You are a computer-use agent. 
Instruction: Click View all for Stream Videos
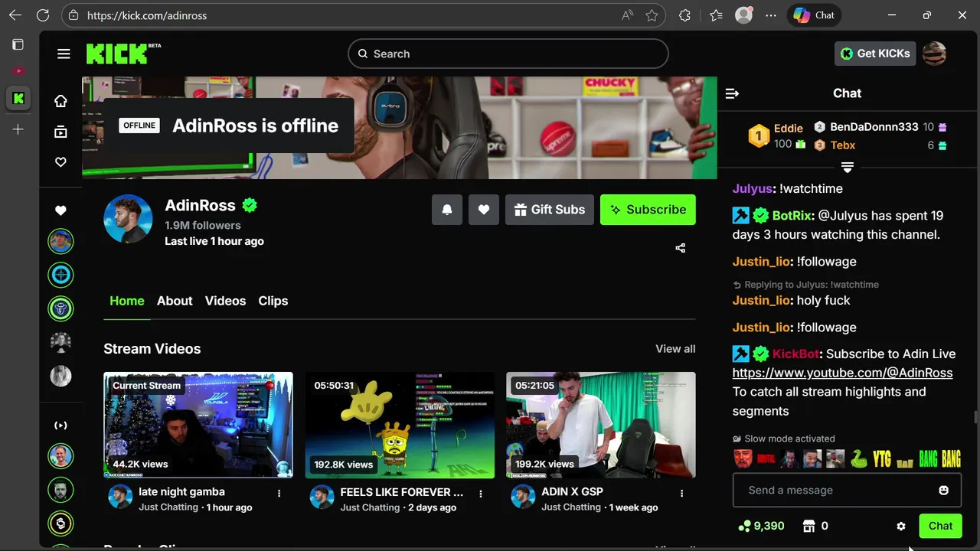tap(675, 348)
